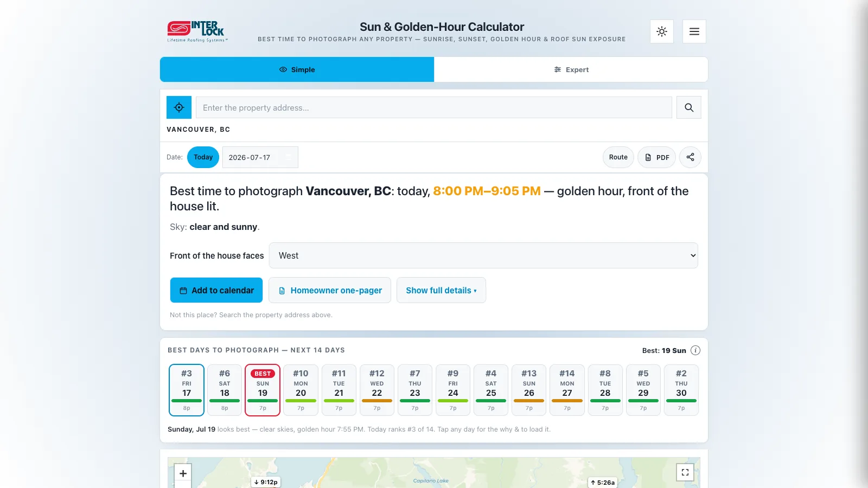The width and height of the screenshot is (868, 488).
Task: Click the 5:26a sunrise map marker
Action: tap(603, 482)
